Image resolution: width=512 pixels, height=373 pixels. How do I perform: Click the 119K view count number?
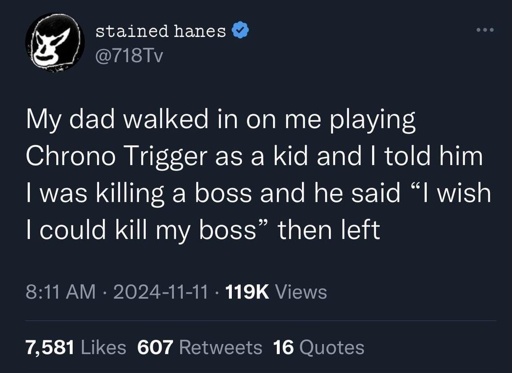tap(247, 292)
